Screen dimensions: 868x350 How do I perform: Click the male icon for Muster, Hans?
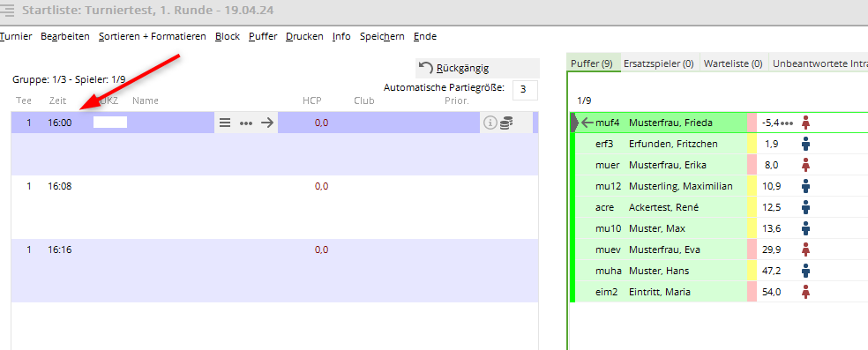806,271
